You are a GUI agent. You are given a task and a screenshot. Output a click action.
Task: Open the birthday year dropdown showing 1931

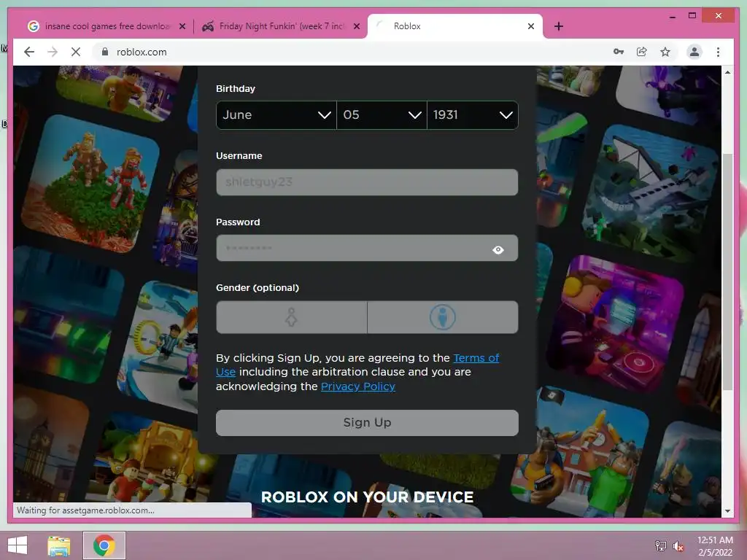[x=473, y=114]
